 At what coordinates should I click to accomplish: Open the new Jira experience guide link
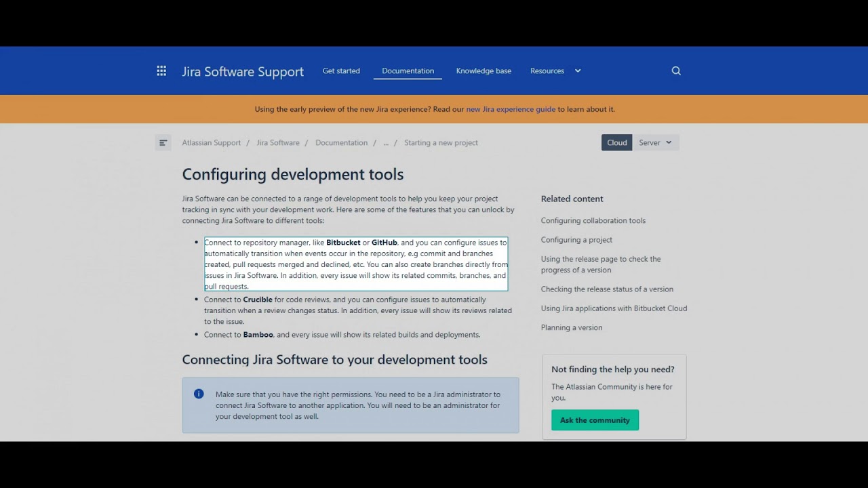pos(511,109)
